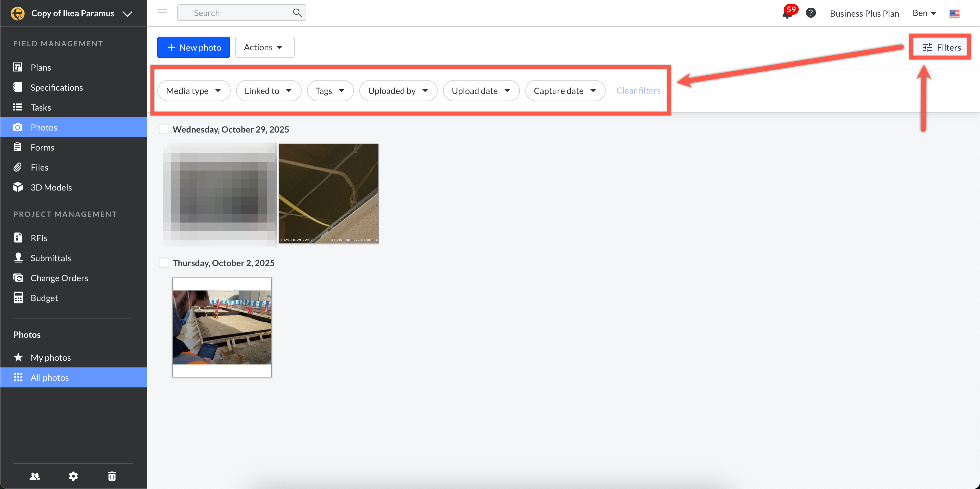The height and width of the screenshot is (489, 980).
Task: Check the Thursday, October 2 checkbox
Action: coord(164,263)
